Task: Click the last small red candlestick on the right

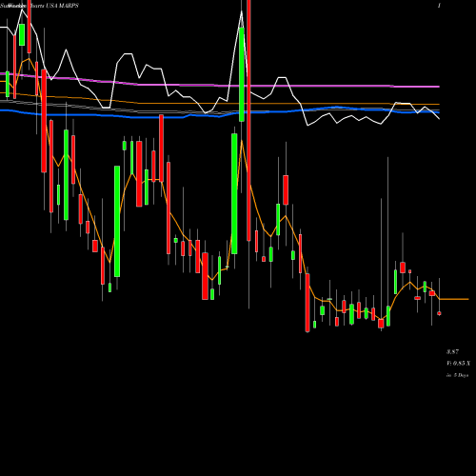Action: point(439,313)
